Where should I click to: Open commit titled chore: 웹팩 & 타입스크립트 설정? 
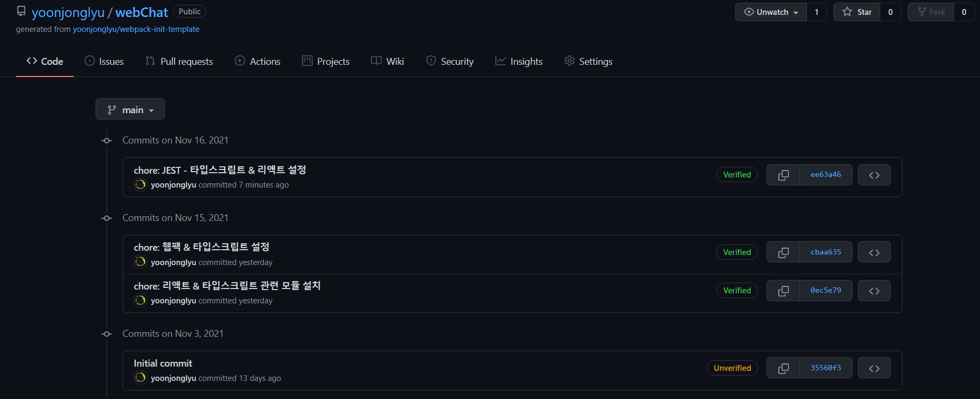(x=202, y=247)
